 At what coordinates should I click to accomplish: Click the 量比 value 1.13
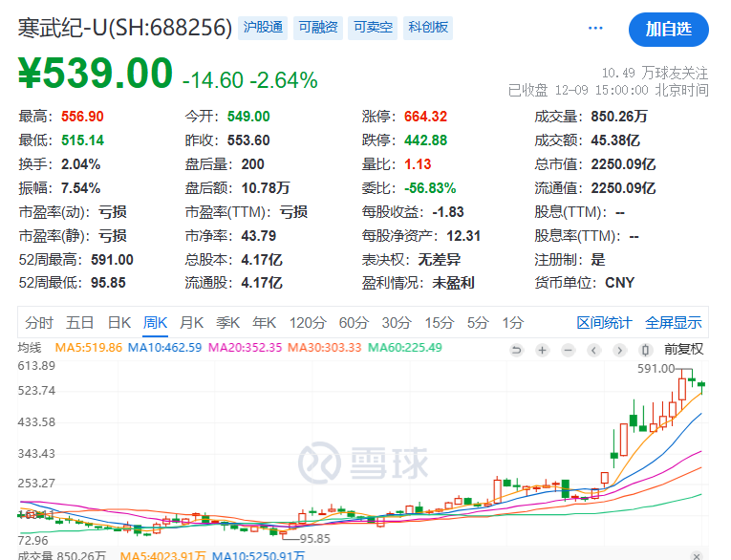tap(418, 164)
